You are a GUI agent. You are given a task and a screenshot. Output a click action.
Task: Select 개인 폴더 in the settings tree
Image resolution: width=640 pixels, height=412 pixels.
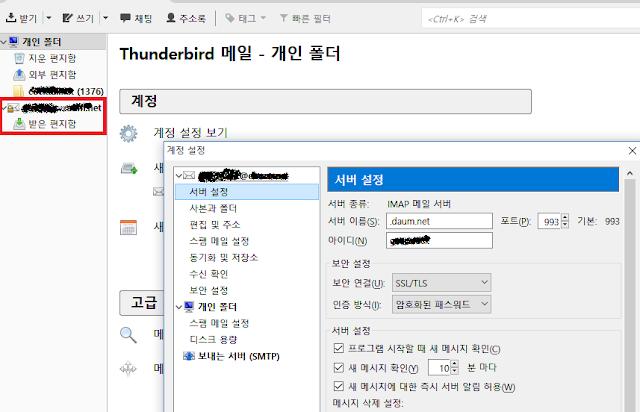(217, 307)
